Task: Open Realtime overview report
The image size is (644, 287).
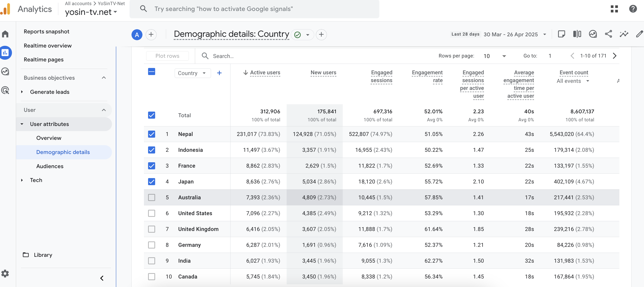Action: click(48, 46)
